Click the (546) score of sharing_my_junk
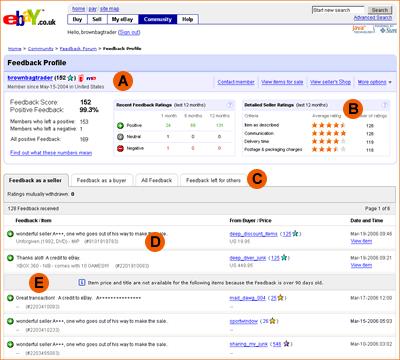The width and height of the screenshot is (400, 360). [277, 344]
